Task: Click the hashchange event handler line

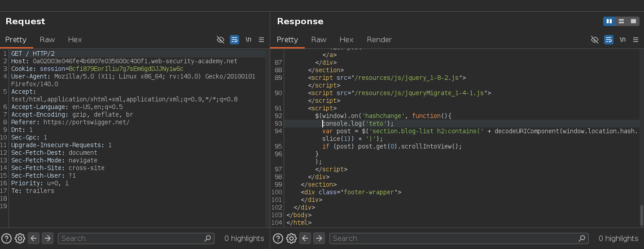Action: point(383,116)
